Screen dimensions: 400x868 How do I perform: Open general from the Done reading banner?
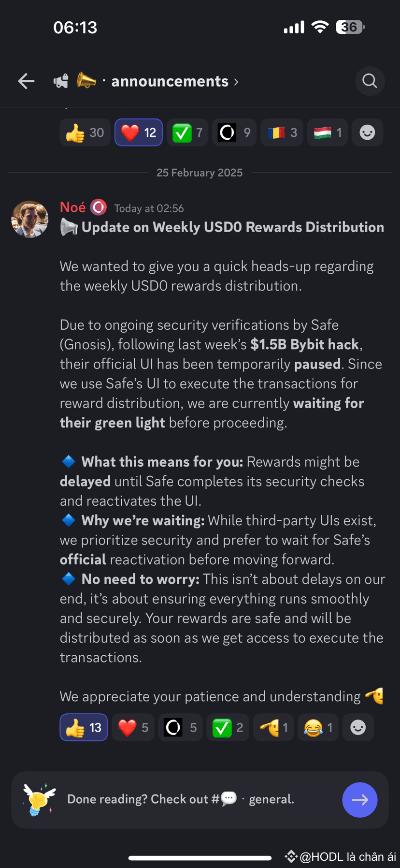pos(271,799)
